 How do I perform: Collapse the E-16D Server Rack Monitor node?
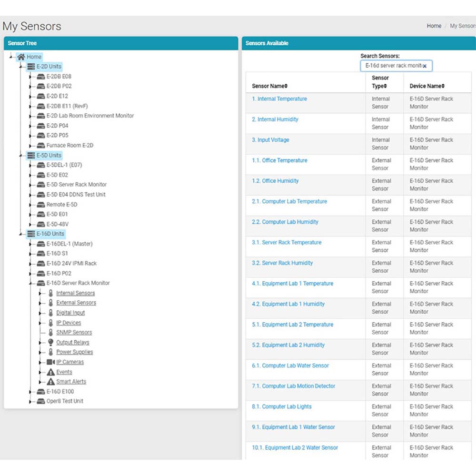(30, 283)
